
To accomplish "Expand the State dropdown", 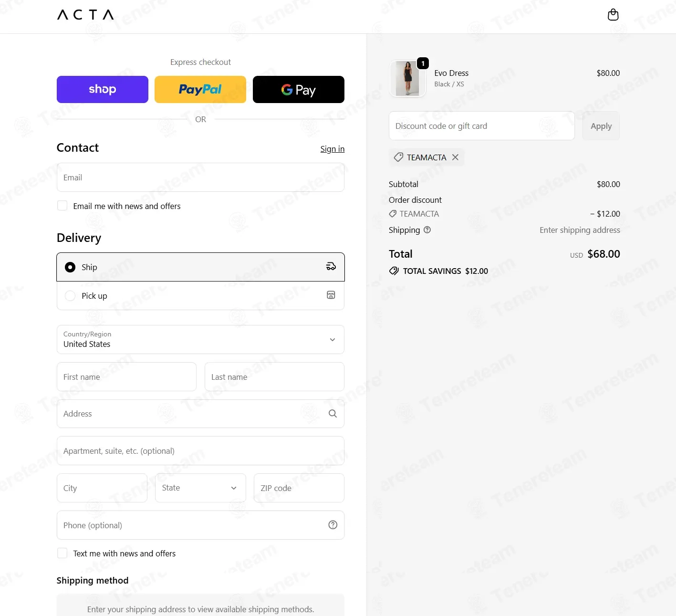I will tap(200, 488).
